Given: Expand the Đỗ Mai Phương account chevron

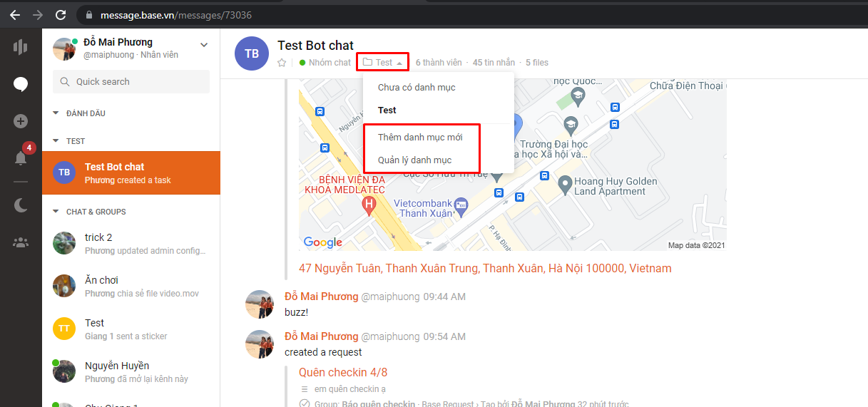Looking at the screenshot, I should click(x=204, y=45).
